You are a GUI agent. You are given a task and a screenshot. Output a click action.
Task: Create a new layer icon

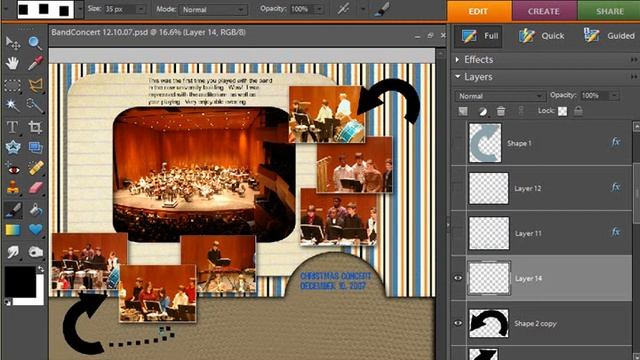(x=462, y=111)
